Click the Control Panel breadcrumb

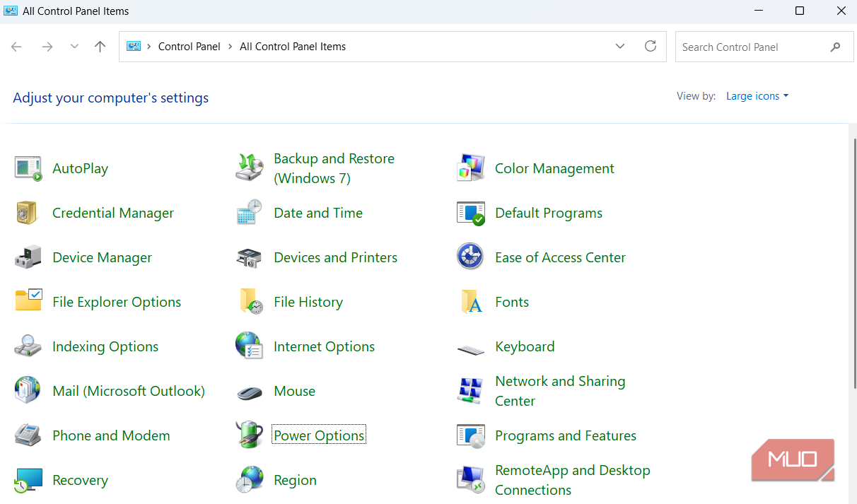[190, 47]
